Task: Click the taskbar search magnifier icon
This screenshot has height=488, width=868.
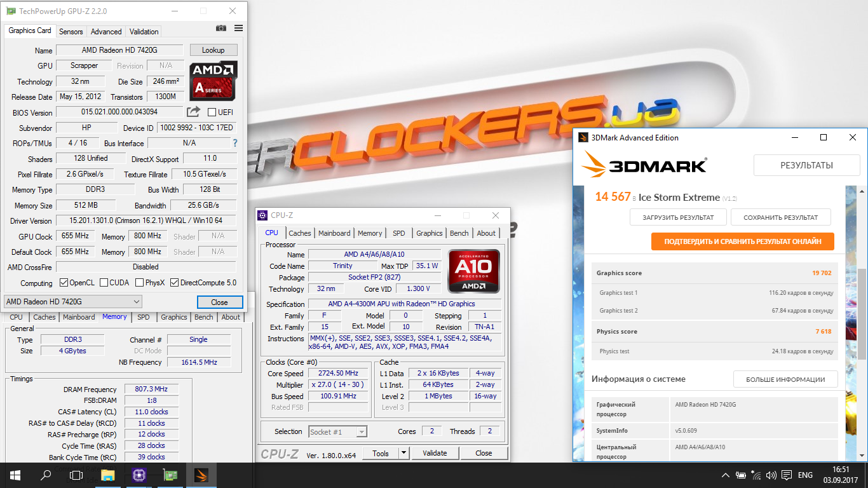Action: pyautogui.click(x=46, y=475)
